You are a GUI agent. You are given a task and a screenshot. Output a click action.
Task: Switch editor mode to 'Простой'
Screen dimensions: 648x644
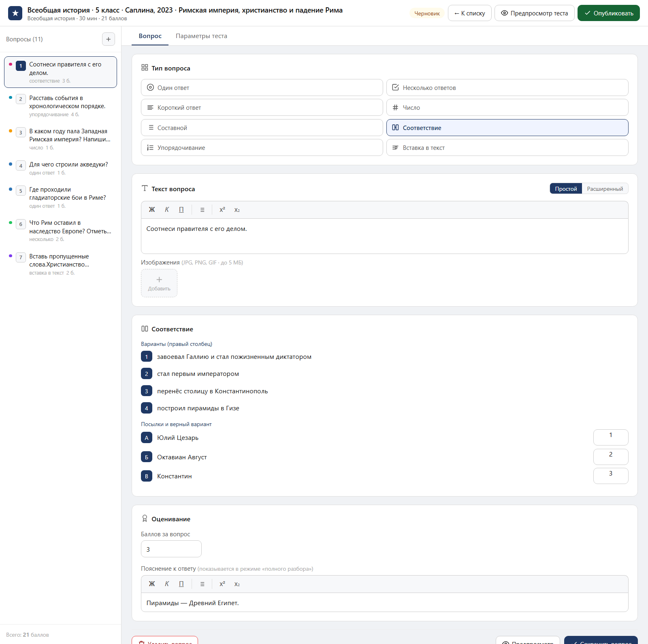pyautogui.click(x=566, y=189)
